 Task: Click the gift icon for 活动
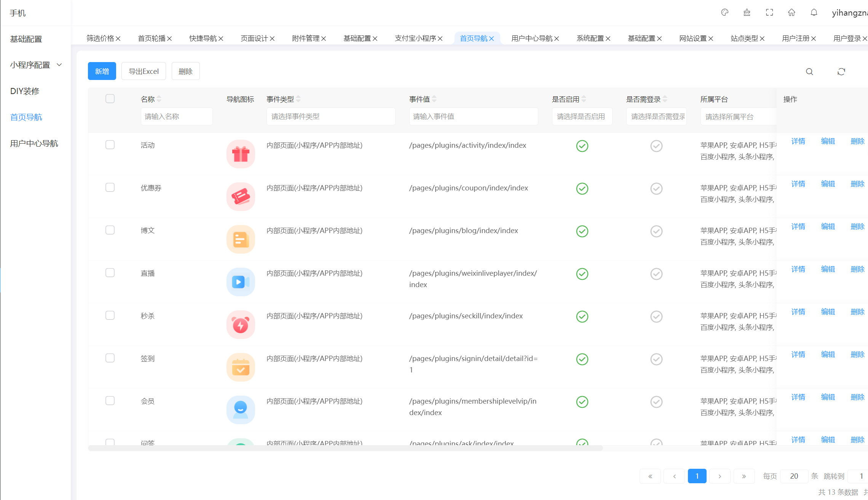pyautogui.click(x=241, y=154)
